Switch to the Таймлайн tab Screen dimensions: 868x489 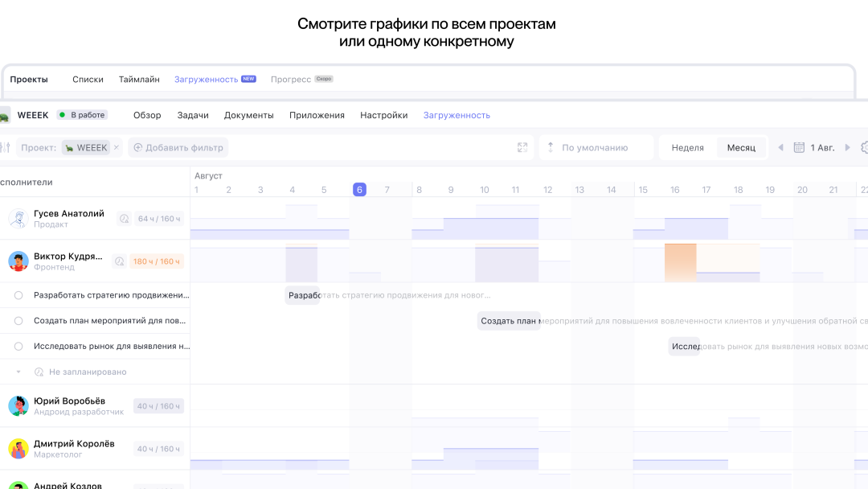point(139,80)
